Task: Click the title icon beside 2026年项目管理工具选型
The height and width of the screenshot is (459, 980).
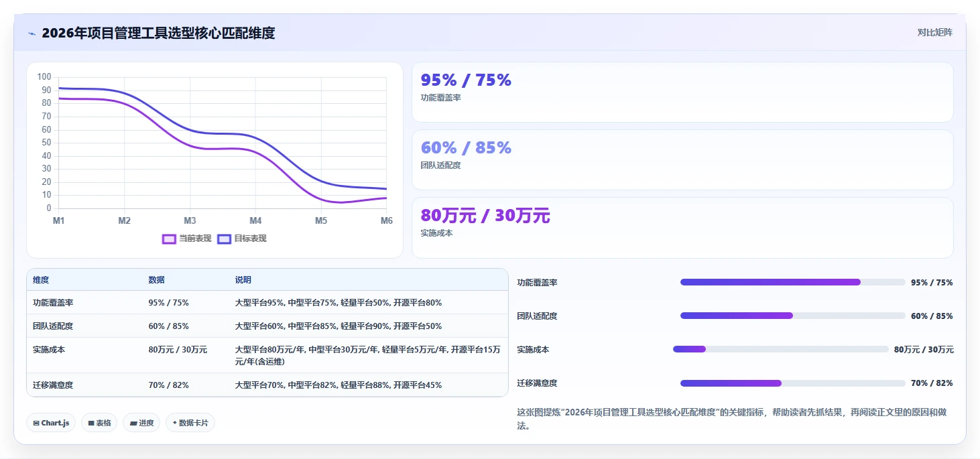Action: coord(32,34)
